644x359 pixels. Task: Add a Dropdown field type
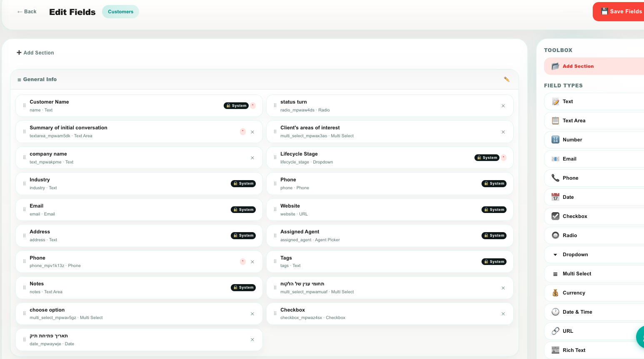tap(594, 255)
